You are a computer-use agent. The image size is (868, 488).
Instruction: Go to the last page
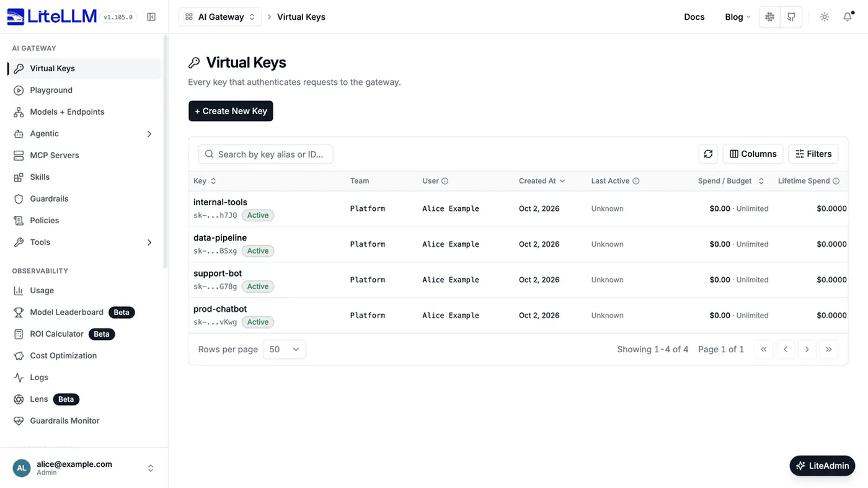coord(829,349)
